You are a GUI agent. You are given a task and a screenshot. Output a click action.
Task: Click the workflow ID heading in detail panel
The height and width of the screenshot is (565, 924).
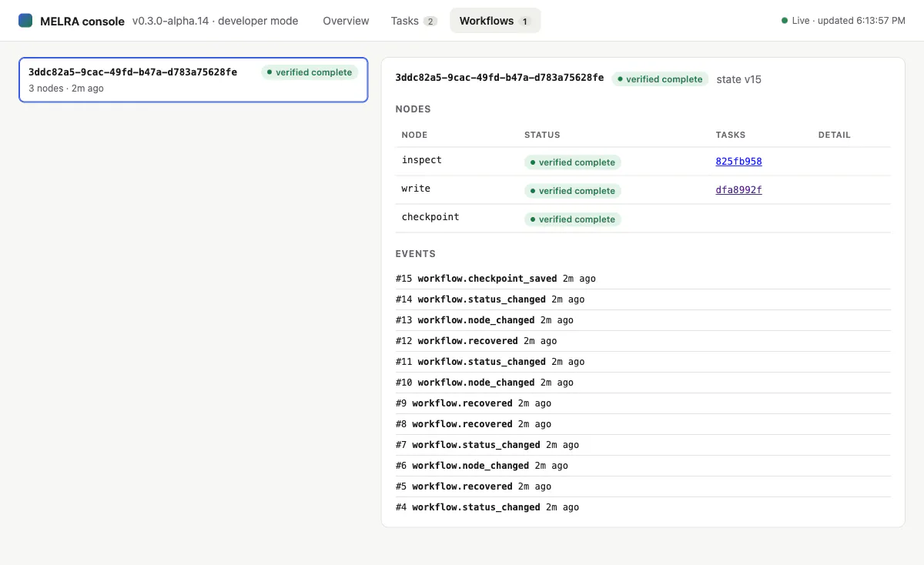point(500,78)
